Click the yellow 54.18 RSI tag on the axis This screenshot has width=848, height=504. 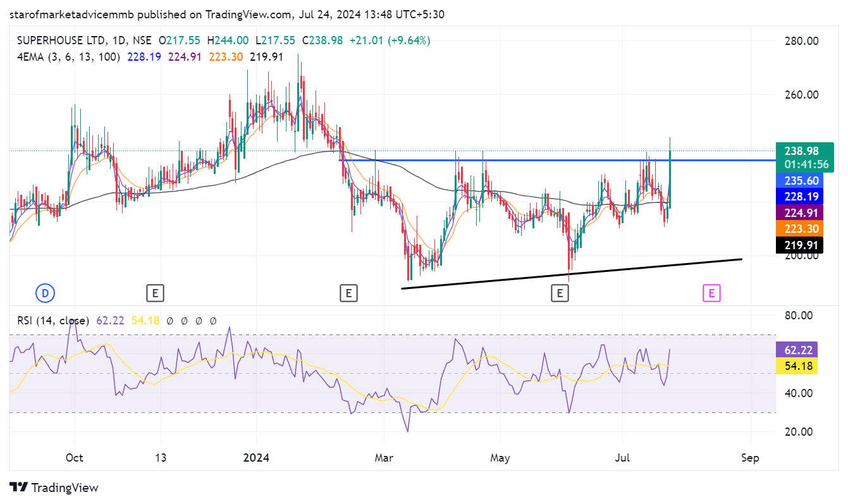(x=797, y=366)
